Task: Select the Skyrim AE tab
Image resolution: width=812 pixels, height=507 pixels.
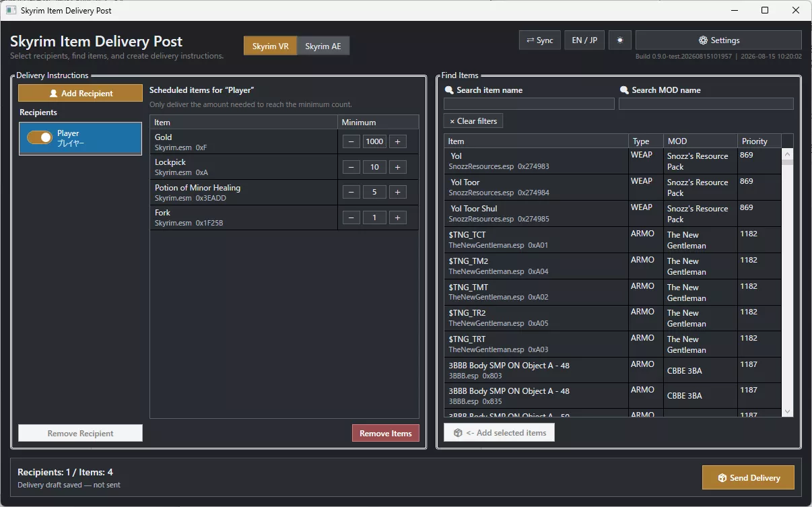Action: 323,46
